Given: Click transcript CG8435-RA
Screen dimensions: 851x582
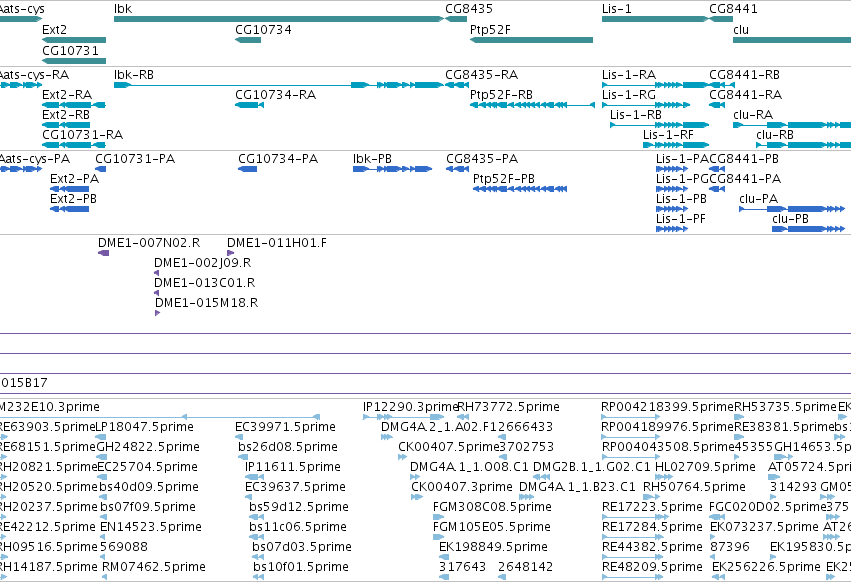Looking at the screenshot, I should click(x=481, y=74).
